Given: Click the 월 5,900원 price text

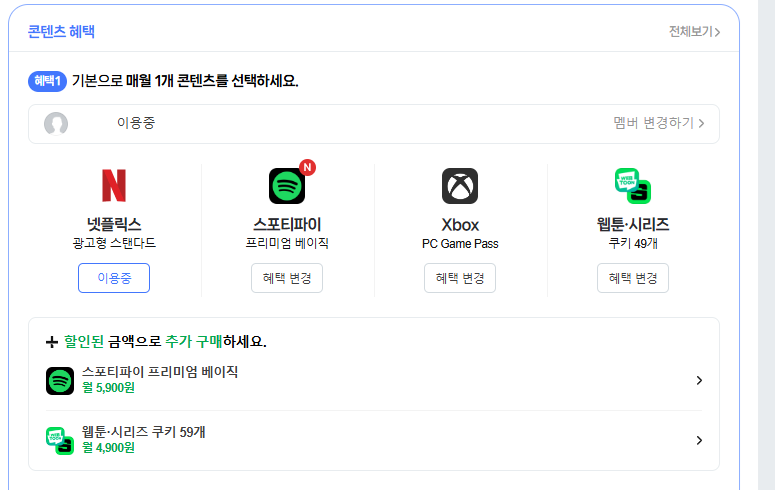Looking at the screenshot, I should tap(108, 388).
